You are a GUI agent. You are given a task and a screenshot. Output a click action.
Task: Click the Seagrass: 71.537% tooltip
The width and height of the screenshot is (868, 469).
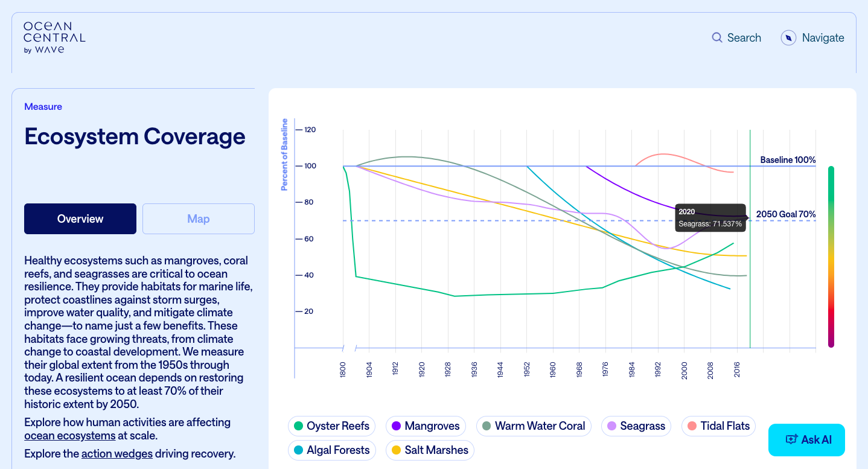point(710,218)
